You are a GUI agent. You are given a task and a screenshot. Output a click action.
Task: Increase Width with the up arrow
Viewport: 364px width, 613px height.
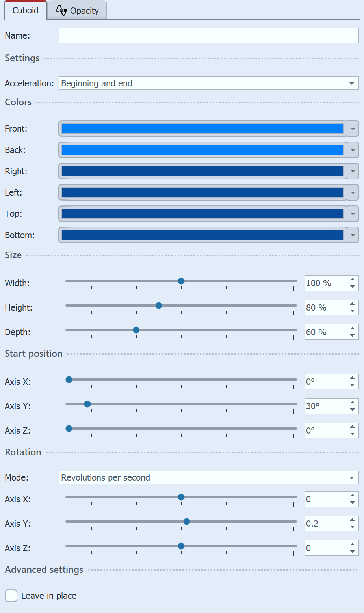click(x=352, y=279)
